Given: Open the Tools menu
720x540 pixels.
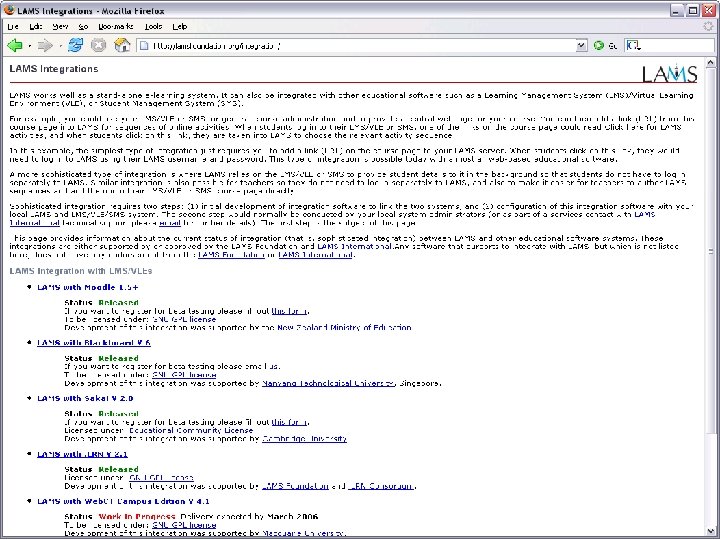Looking at the screenshot, I should click(x=153, y=27).
